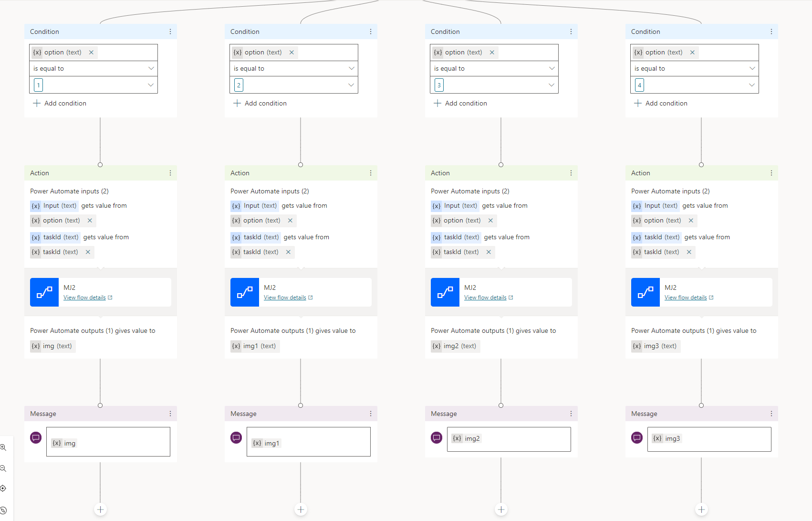Open the options menu of the Message node showing img3

(x=771, y=414)
